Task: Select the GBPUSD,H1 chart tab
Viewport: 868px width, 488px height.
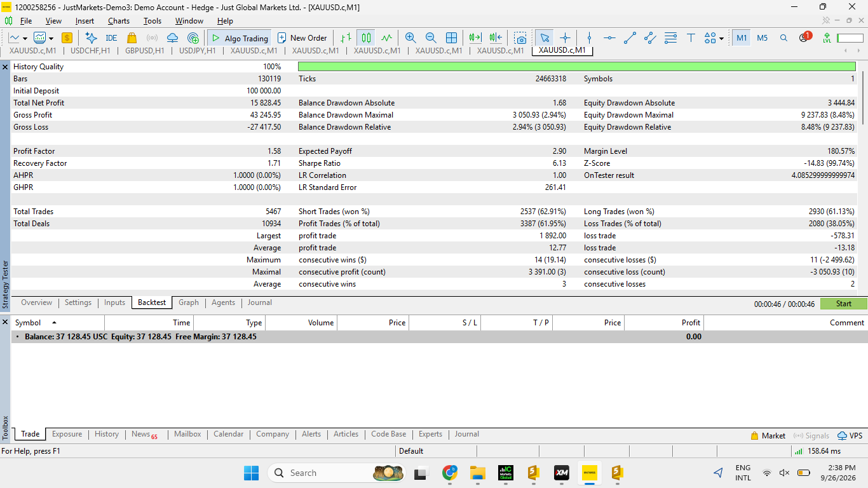Action: (145, 51)
